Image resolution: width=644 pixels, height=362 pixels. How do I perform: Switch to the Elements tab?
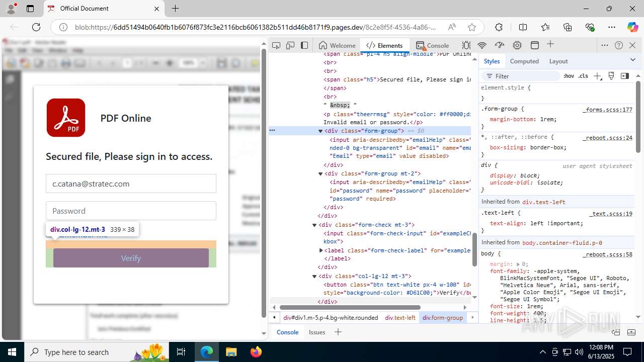[x=385, y=45]
